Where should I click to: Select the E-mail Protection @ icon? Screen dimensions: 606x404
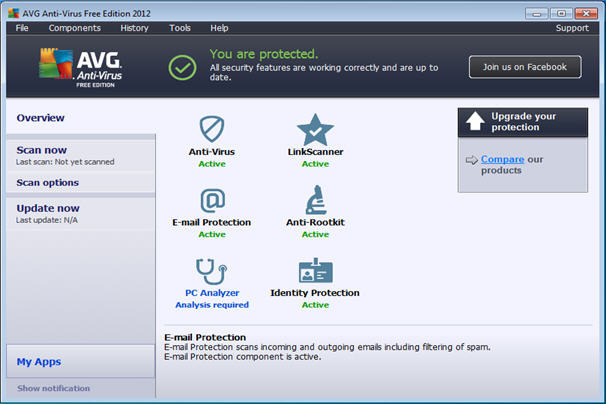tap(213, 200)
